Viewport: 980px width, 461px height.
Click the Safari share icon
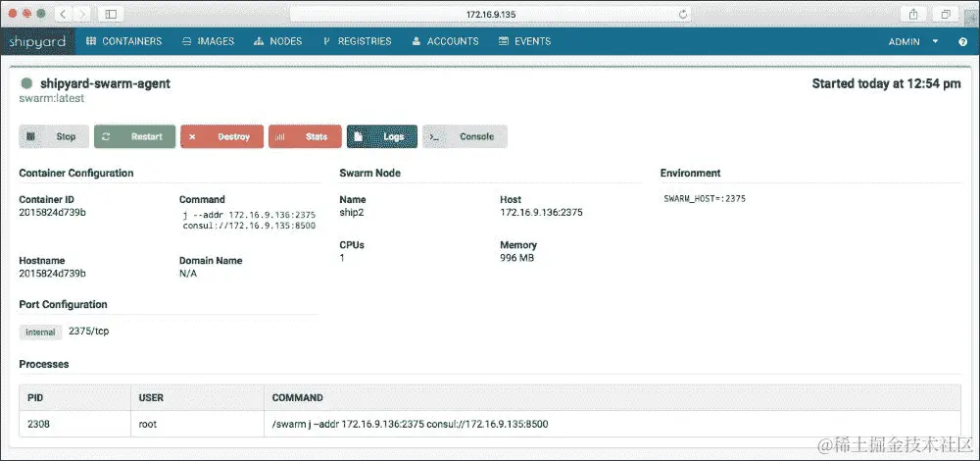(x=913, y=14)
